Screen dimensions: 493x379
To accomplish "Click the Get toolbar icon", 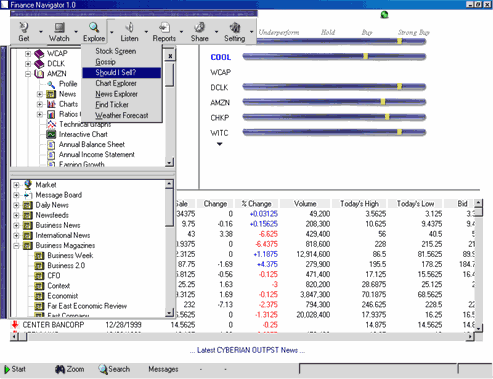I will click(24, 27).
